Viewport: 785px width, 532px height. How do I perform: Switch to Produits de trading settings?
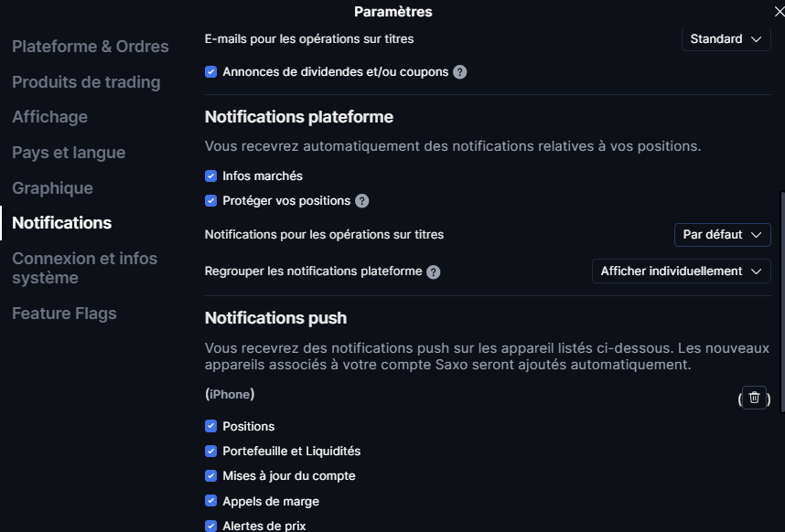[86, 82]
